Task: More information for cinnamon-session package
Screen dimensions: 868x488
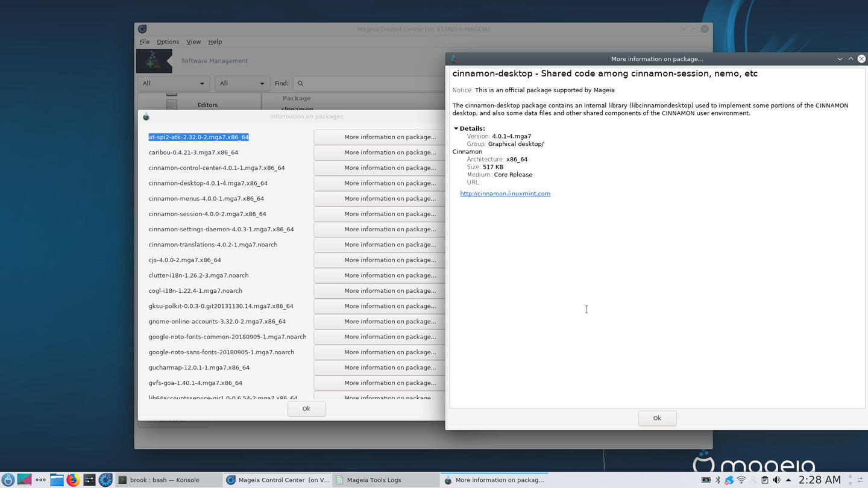Action: tap(379, 214)
